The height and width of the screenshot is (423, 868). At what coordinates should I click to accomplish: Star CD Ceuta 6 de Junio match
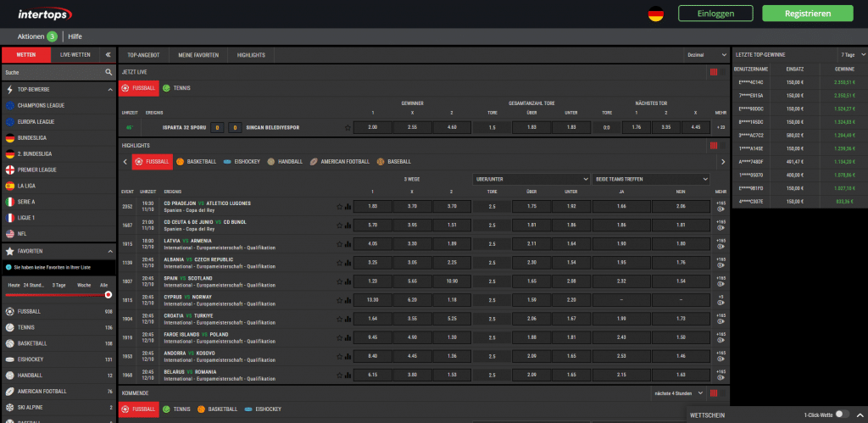click(x=340, y=225)
